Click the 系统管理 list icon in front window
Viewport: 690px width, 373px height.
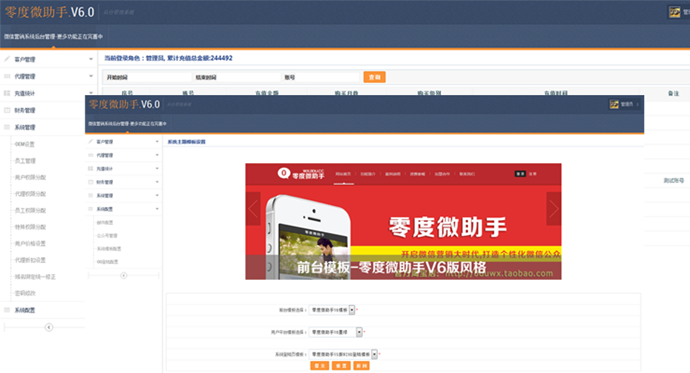click(91, 195)
